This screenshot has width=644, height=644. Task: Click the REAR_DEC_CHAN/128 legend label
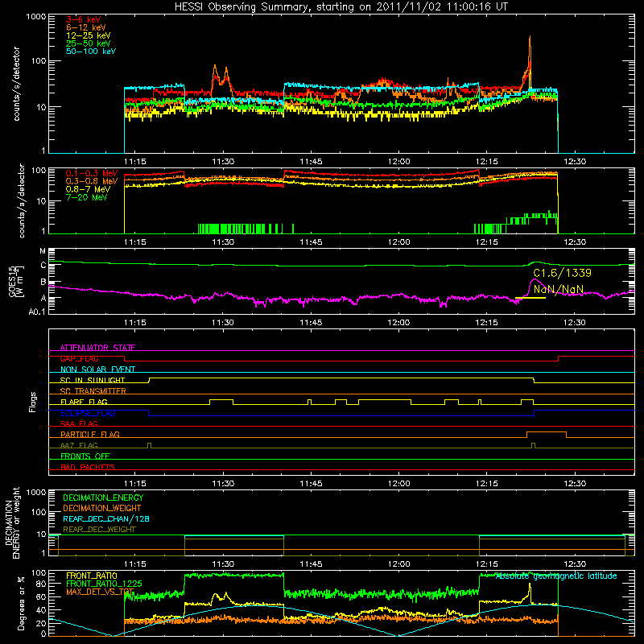(106, 519)
